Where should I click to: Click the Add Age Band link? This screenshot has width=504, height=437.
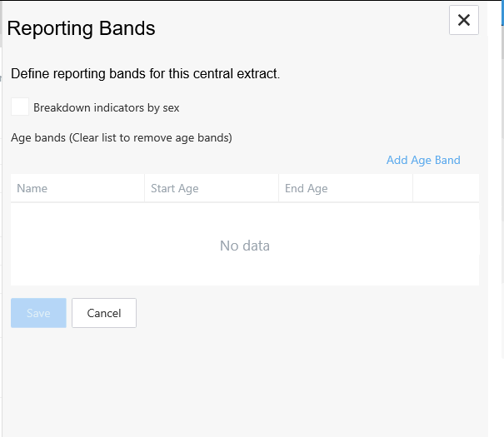click(423, 160)
